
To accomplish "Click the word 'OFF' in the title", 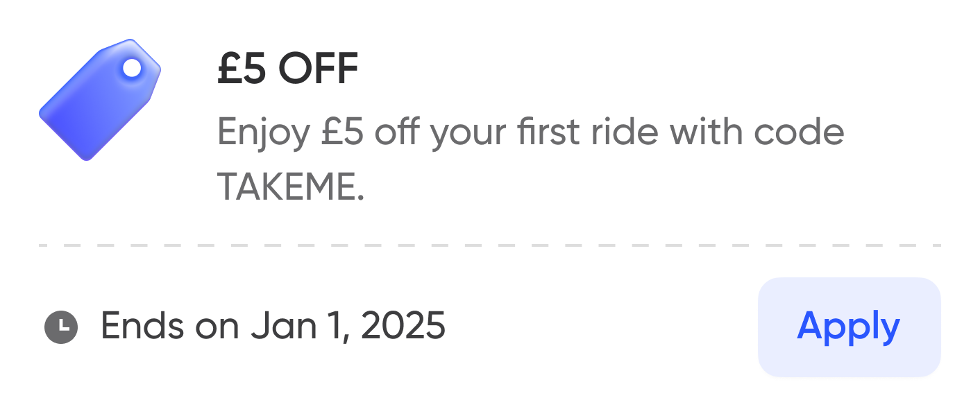I will [318, 70].
